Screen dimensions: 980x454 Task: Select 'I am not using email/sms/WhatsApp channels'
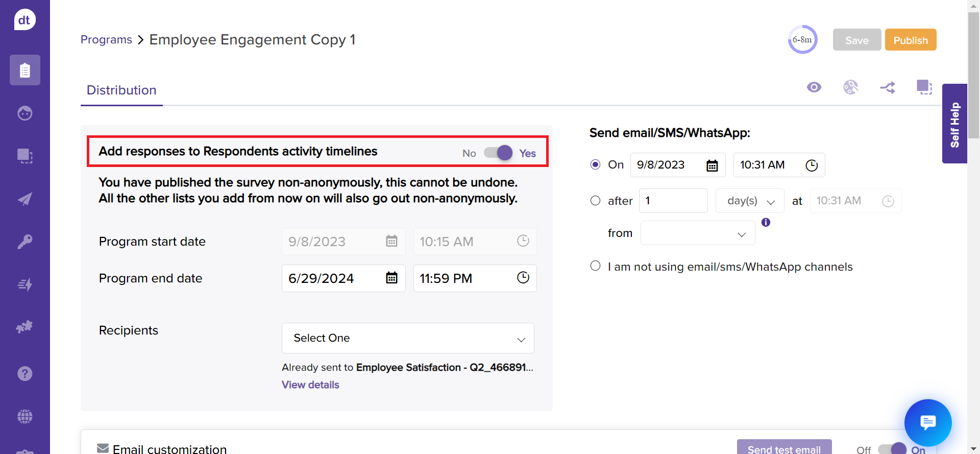(595, 266)
